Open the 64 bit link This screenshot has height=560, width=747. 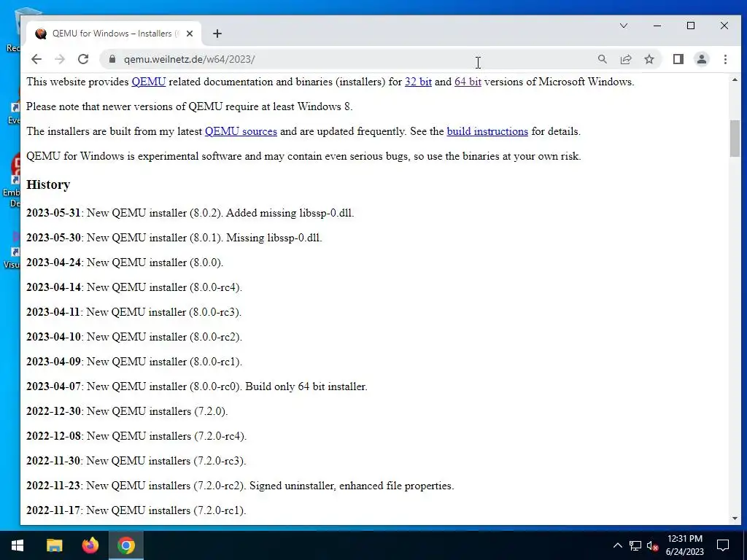(x=468, y=82)
